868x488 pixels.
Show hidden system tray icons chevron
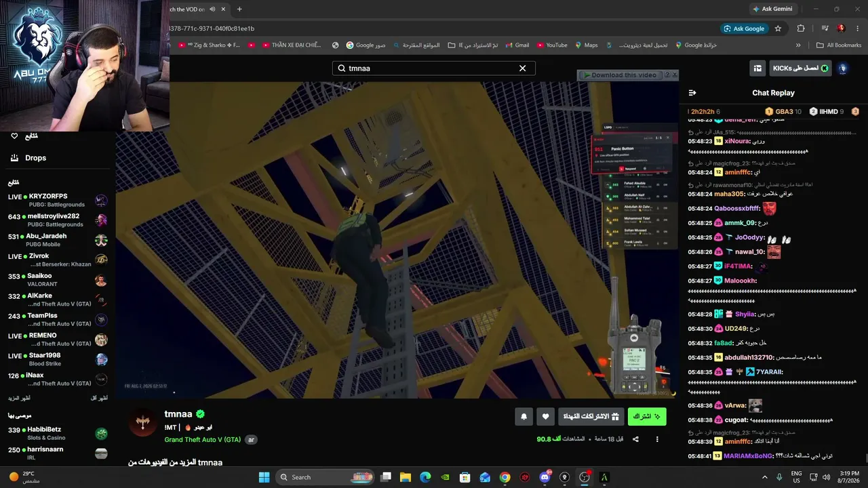coord(765,477)
